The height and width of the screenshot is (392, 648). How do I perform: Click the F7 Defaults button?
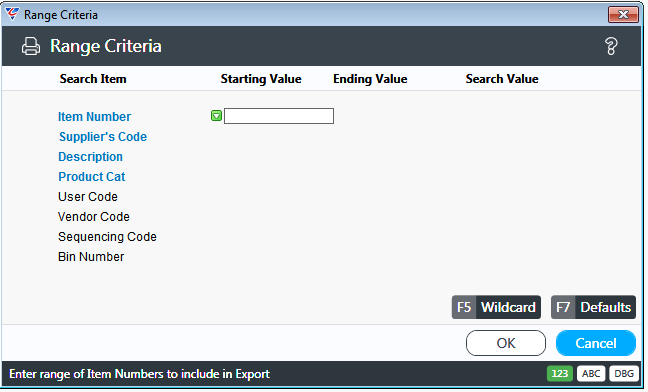(593, 307)
